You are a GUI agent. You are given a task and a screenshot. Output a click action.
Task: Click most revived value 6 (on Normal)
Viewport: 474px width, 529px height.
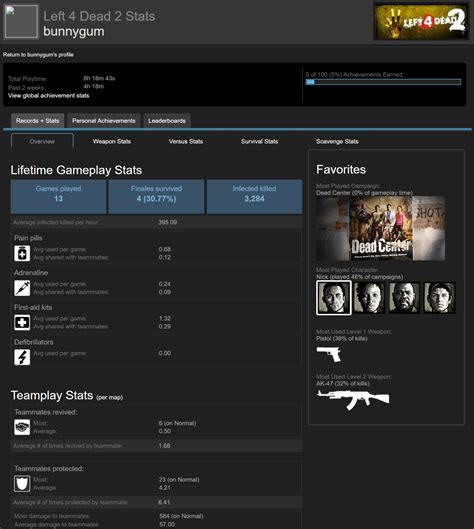coord(177,423)
